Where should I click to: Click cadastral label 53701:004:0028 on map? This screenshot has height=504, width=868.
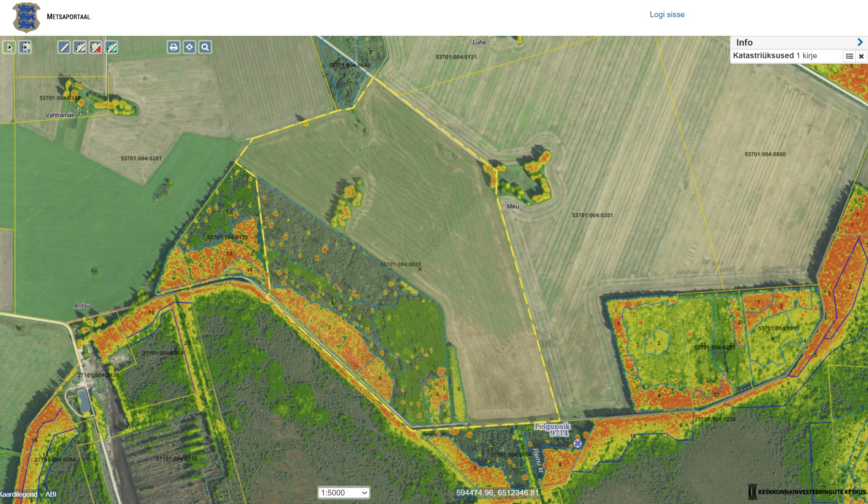[x=400, y=265]
